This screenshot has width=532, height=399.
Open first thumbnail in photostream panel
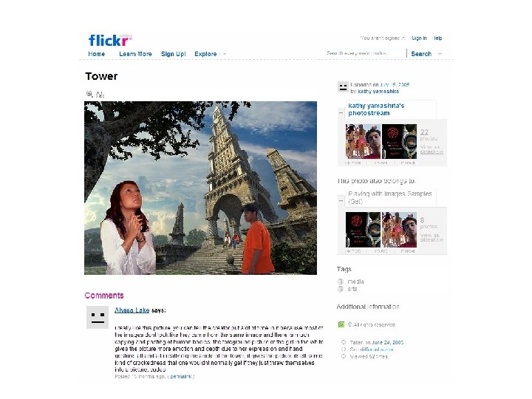pos(363,141)
